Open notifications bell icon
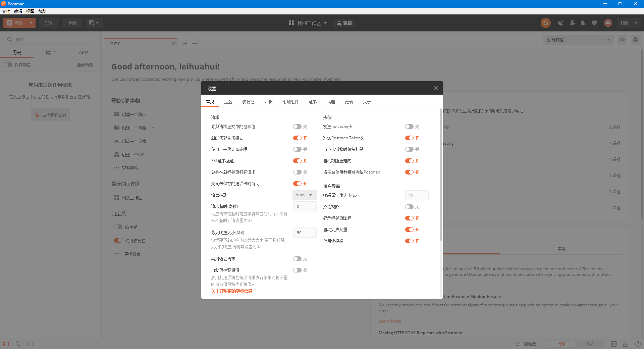Screen dimensions: 644x349 (x=583, y=23)
